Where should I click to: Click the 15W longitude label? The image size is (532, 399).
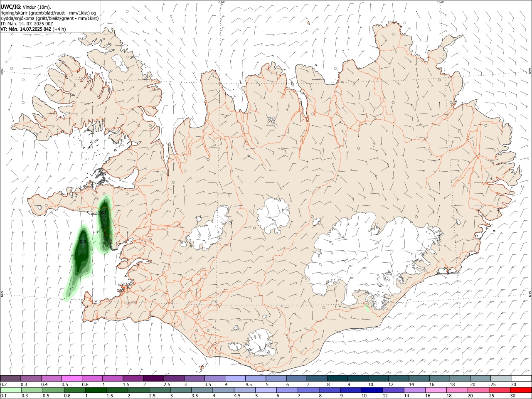[440, 2]
